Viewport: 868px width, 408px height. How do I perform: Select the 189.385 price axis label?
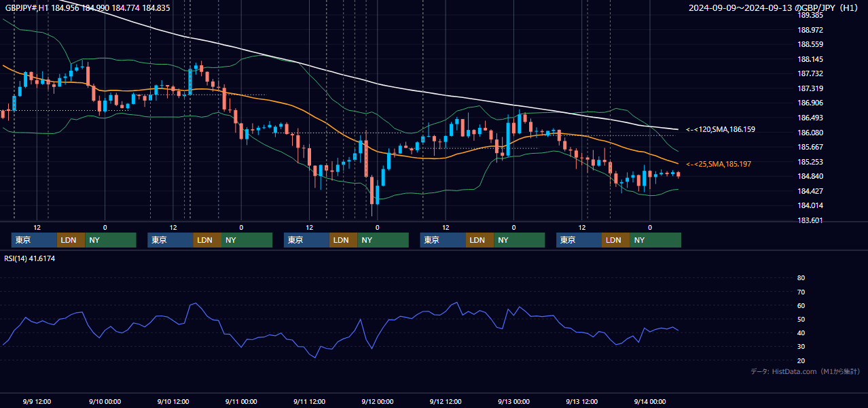point(810,15)
